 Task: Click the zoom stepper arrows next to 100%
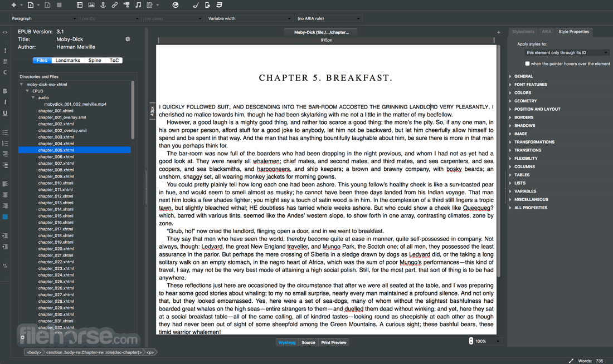tap(471, 341)
